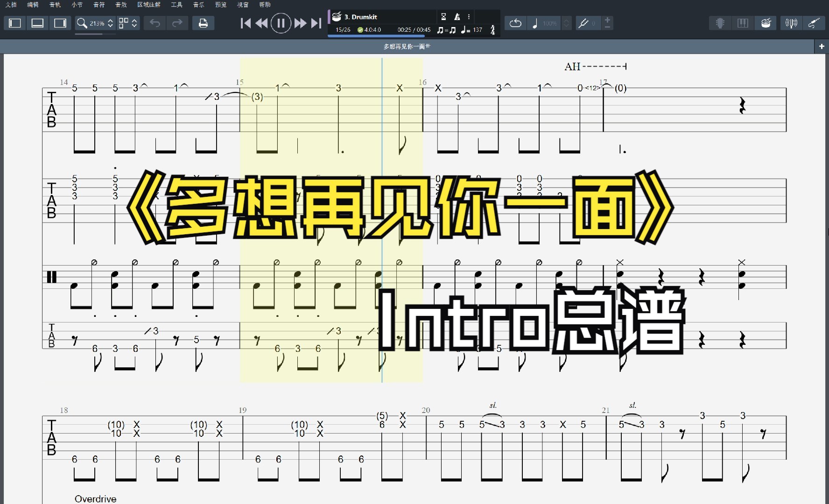Image resolution: width=829 pixels, height=504 pixels.
Task: Fast forward to the next bar
Action: 301,23
